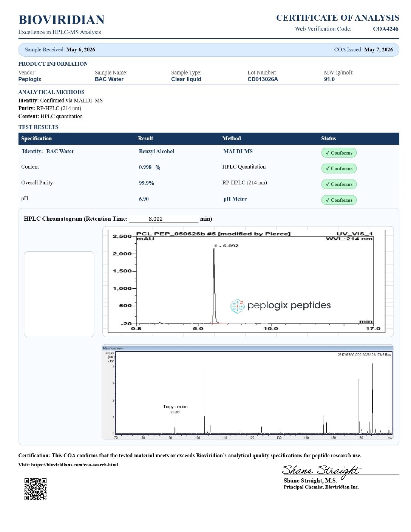This screenshot has width=411, height=532.
Task: Open the bioviridians.com coa-search link
Action: click(x=74, y=465)
